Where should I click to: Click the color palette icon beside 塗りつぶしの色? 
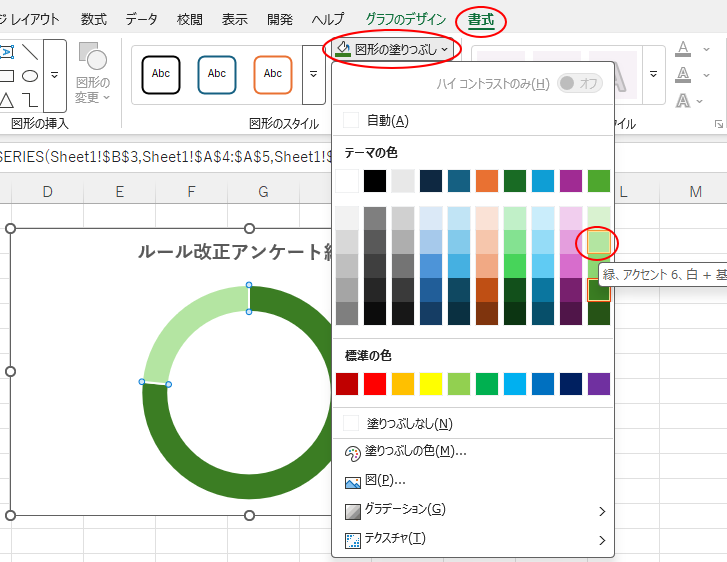tap(352, 453)
